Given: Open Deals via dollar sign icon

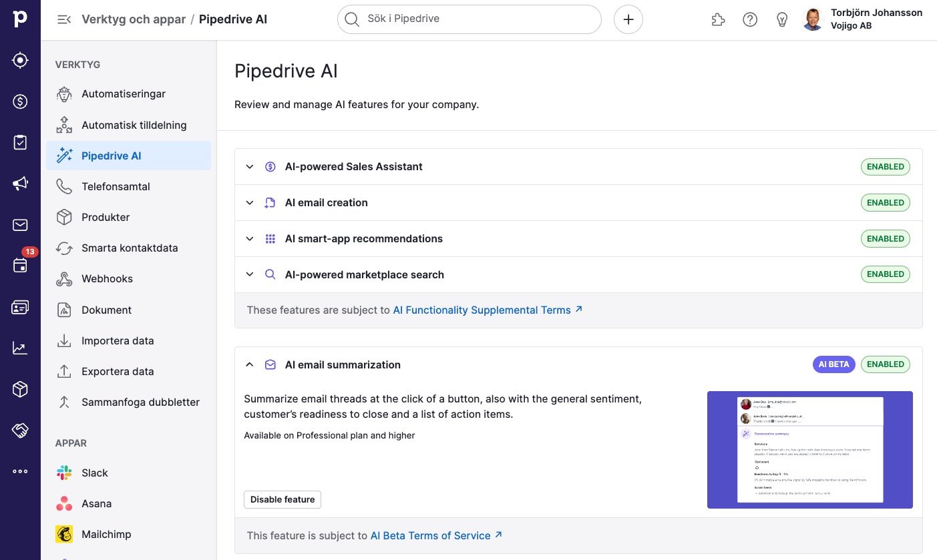Looking at the screenshot, I should (20, 101).
